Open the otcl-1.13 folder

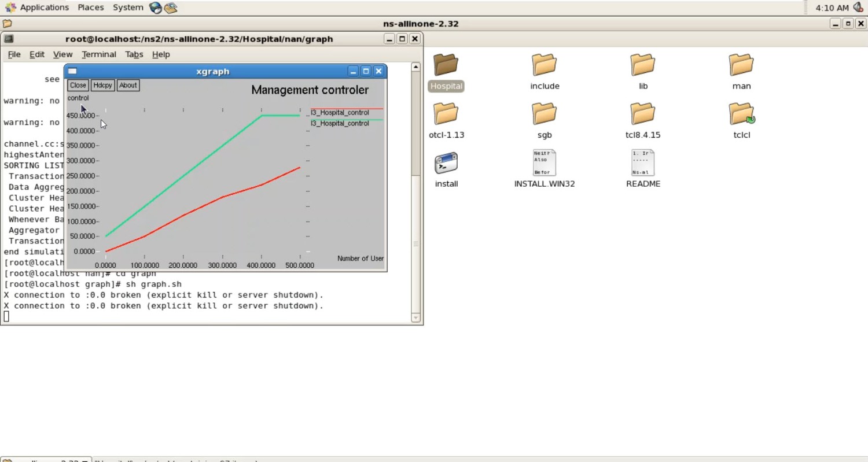point(446,114)
